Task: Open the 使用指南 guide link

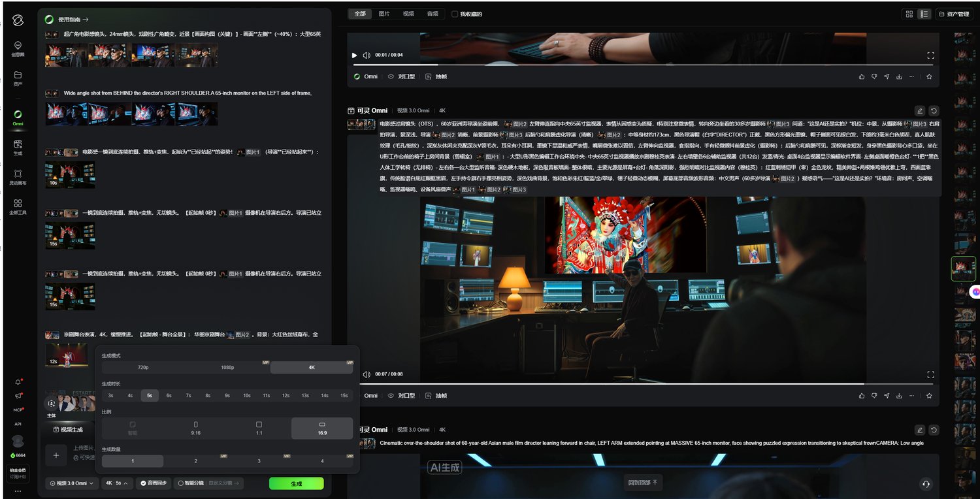Action: tap(73, 20)
